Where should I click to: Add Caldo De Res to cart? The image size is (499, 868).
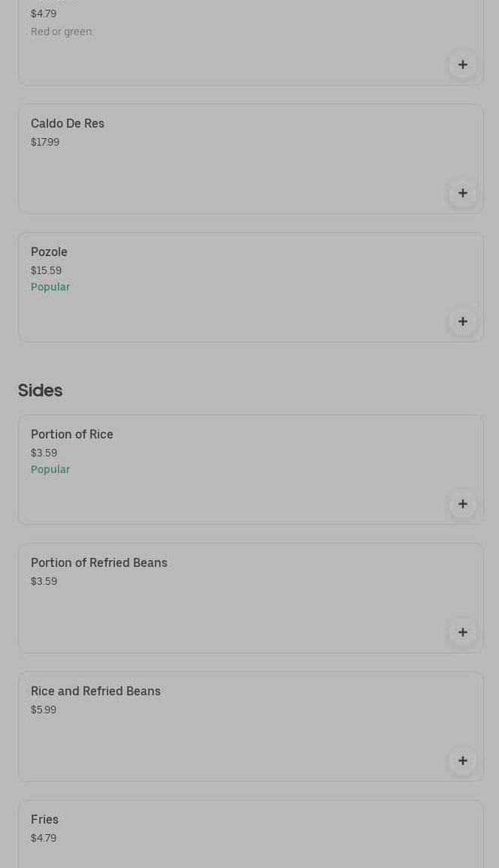tap(462, 193)
